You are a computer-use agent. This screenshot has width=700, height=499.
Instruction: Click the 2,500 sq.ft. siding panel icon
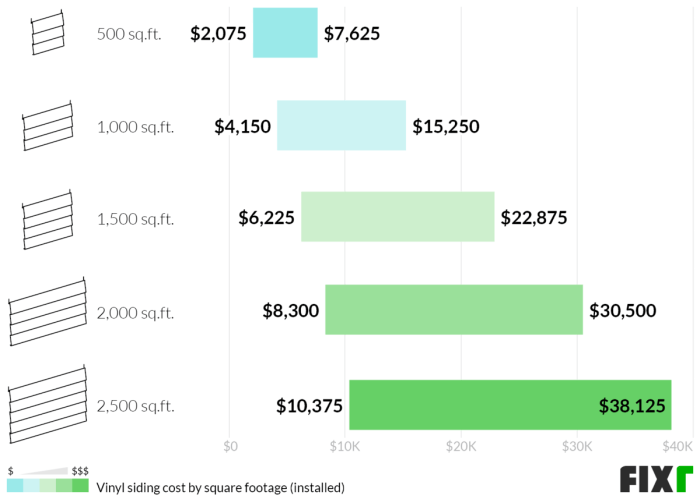coord(46,405)
